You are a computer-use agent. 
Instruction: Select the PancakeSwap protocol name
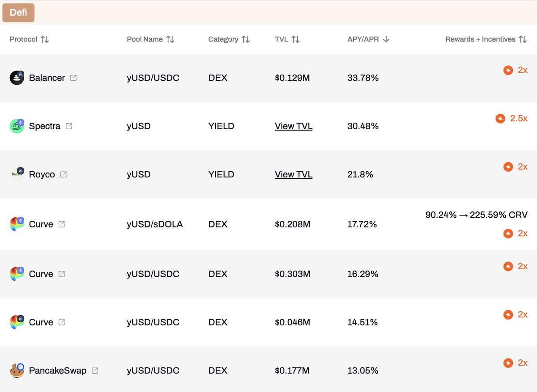(x=58, y=370)
